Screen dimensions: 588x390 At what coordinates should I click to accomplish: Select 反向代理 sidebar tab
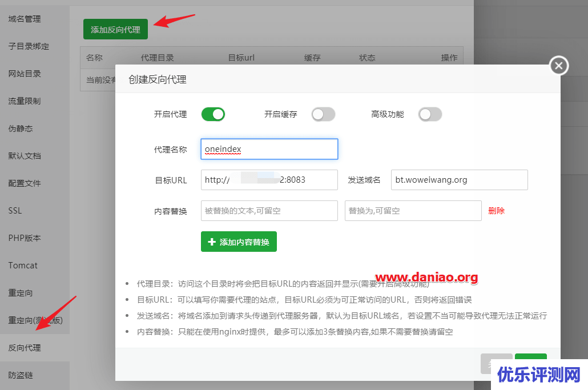[25, 348]
